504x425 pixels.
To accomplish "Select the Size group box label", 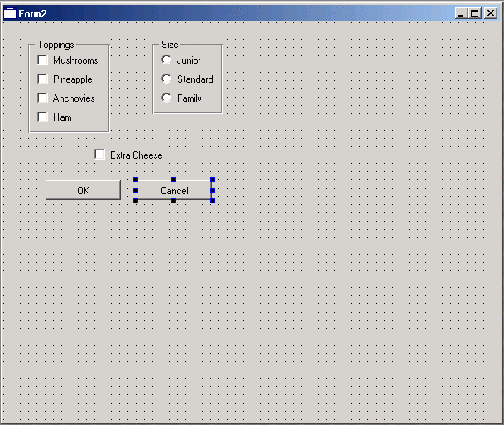I will coord(170,45).
